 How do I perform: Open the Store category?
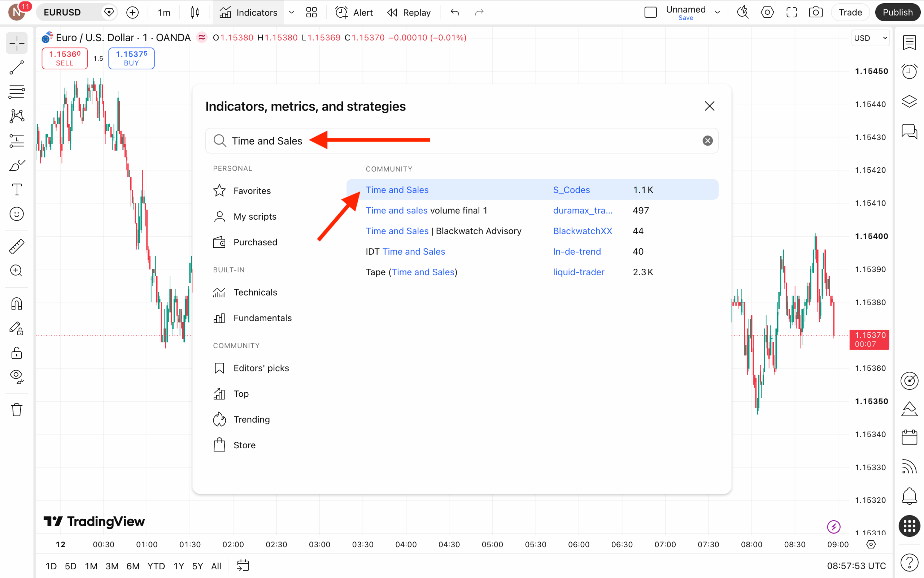(x=234, y=445)
